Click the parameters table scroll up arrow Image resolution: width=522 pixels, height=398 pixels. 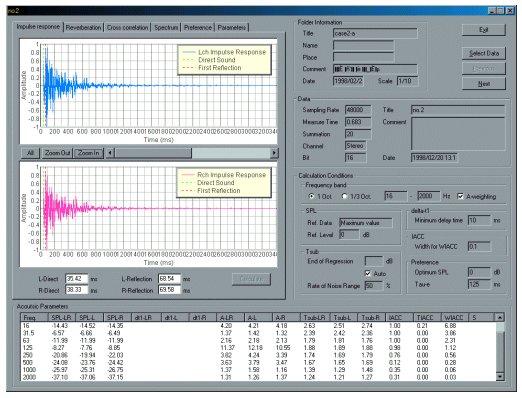(x=500, y=318)
